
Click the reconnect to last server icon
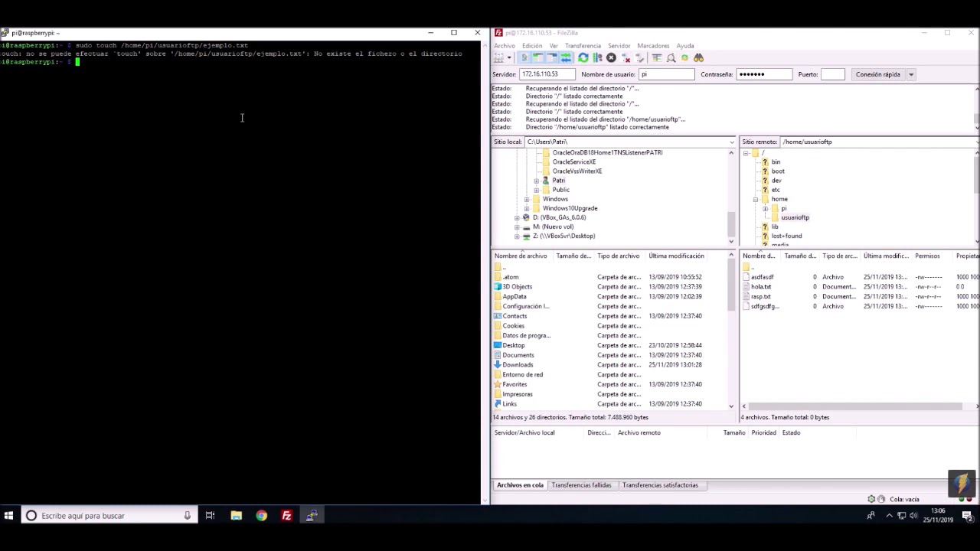(x=639, y=57)
